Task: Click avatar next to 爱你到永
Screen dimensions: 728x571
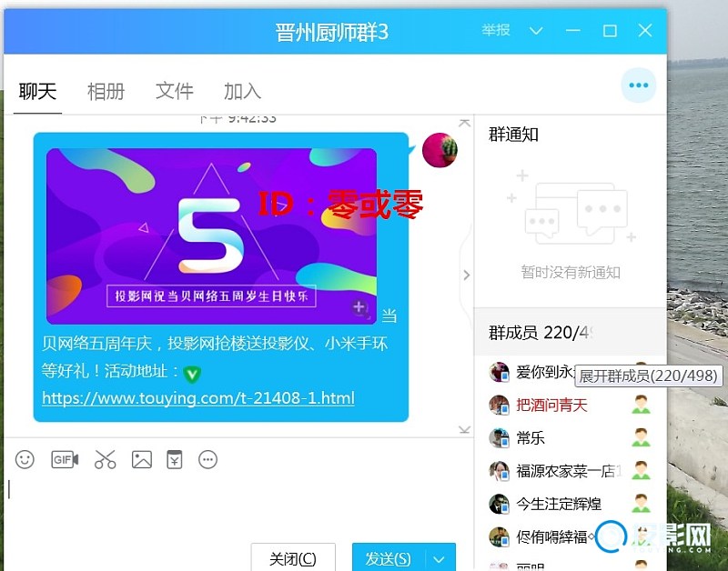Action: pyautogui.click(x=499, y=372)
